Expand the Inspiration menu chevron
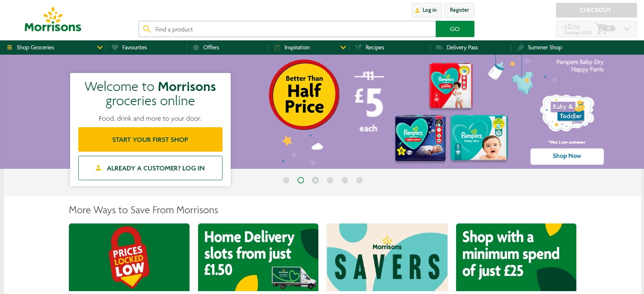Image resolution: width=644 pixels, height=294 pixels. pyautogui.click(x=343, y=47)
